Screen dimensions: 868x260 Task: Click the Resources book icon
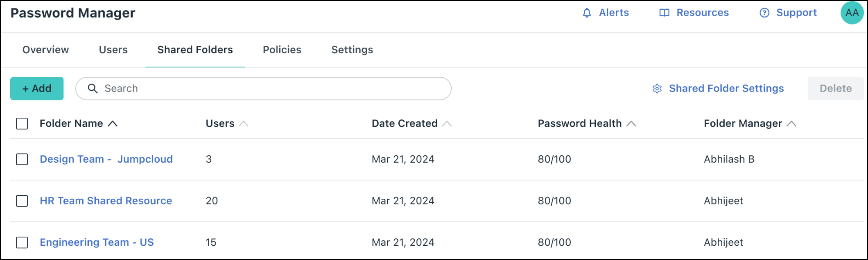click(664, 13)
